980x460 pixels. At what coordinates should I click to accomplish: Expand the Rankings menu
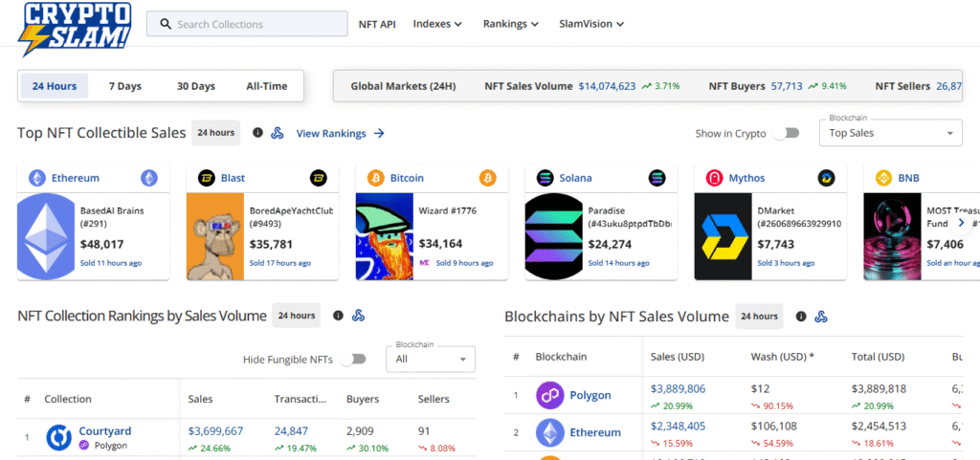[511, 24]
